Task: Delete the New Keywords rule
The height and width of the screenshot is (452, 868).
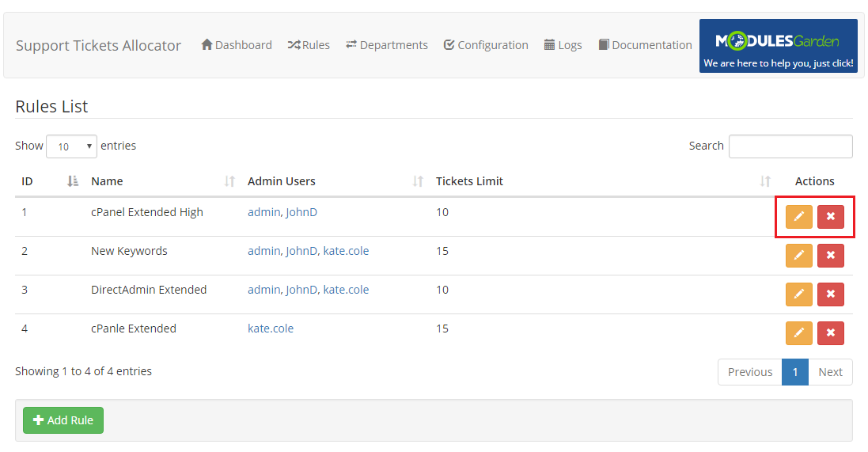Action: coord(830,255)
